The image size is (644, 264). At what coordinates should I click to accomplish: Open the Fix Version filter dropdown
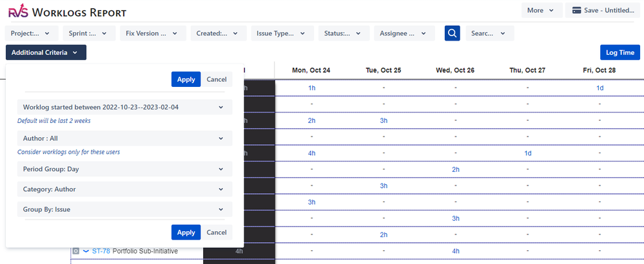click(153, 33)
